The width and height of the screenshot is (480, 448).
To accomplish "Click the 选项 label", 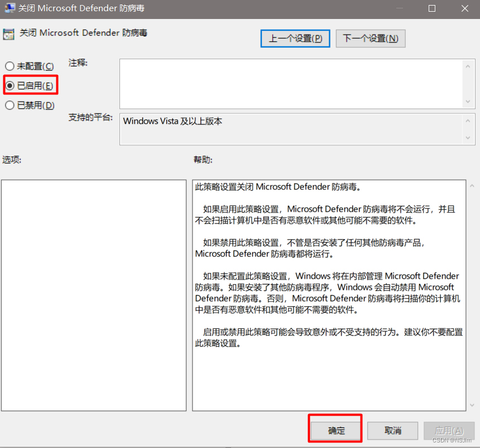I will (x=12, y=160).
